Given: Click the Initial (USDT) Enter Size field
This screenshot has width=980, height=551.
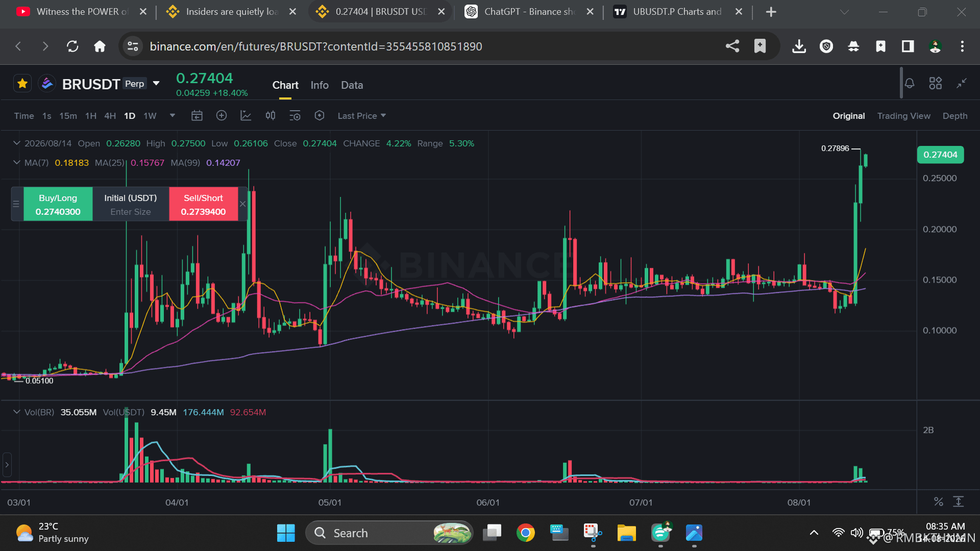Looking at the screenshot, I should [x=131, y=204].
